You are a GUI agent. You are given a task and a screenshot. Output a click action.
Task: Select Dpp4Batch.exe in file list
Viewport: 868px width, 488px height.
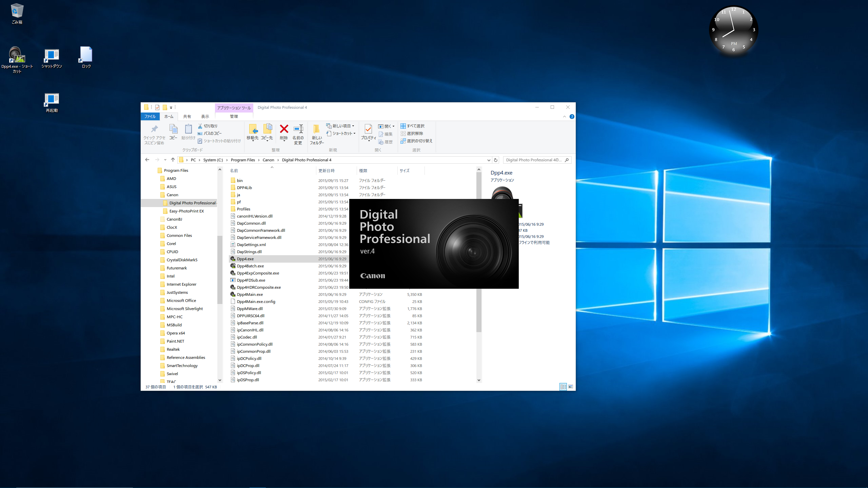[250, 266]
